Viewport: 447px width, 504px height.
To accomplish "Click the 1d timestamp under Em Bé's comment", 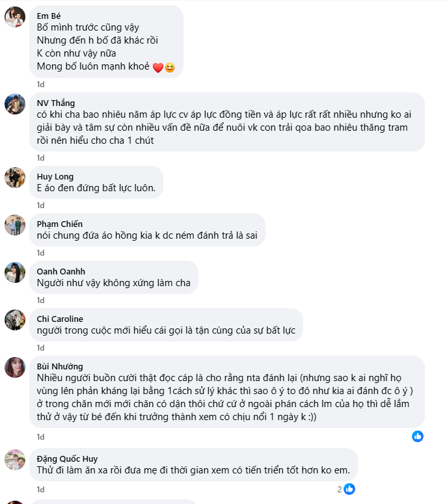I will coord(40,84).
